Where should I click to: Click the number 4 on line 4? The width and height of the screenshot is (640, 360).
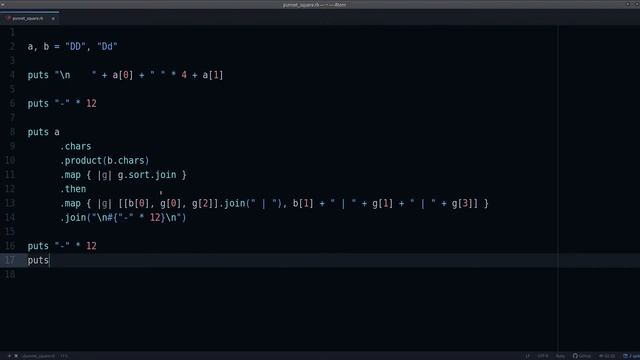[x=184, y=75]
